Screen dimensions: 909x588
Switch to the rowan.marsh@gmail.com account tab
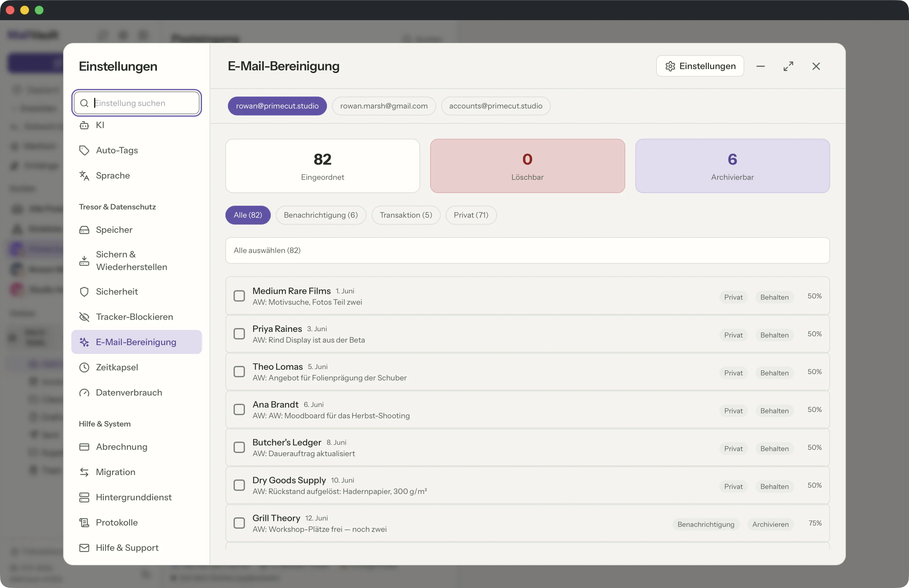(x=384, y=106)
